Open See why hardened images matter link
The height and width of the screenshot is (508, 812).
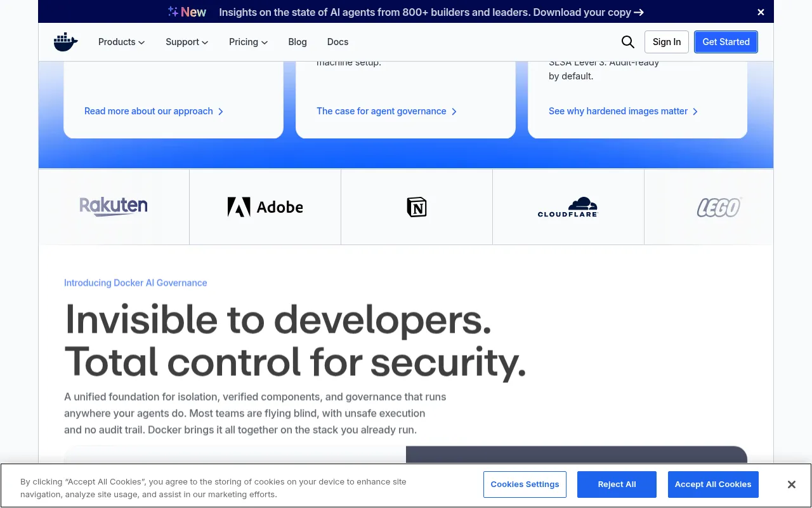624,111
